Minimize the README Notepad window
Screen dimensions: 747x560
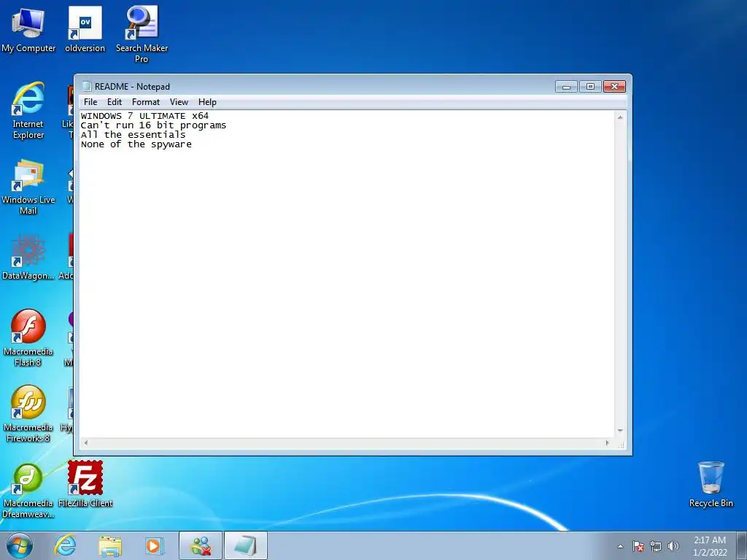(x=566, y=87)
